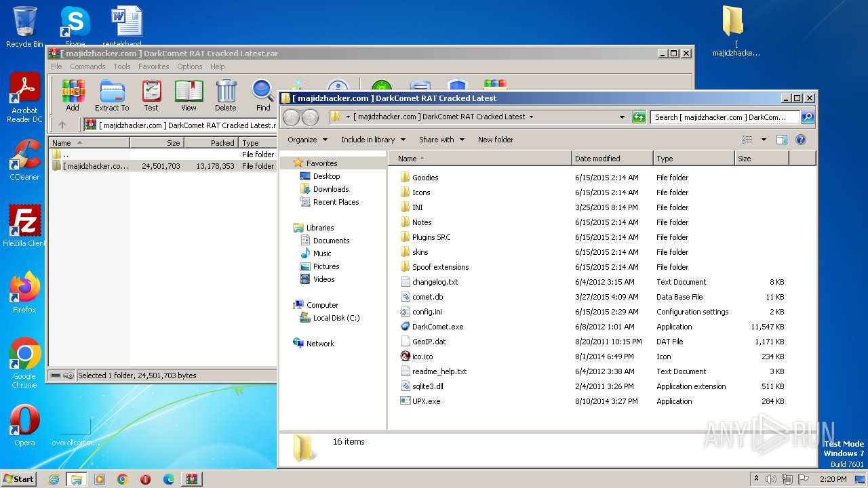Open CCleaner desktop shortcut

[24, 159]
